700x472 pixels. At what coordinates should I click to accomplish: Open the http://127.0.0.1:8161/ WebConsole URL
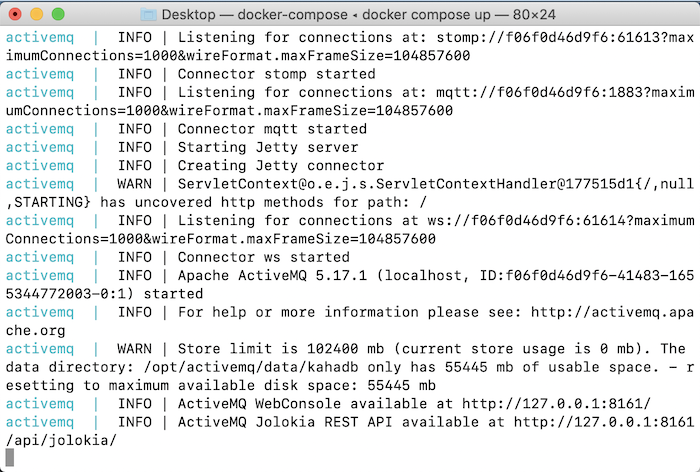tap(556, 404)
